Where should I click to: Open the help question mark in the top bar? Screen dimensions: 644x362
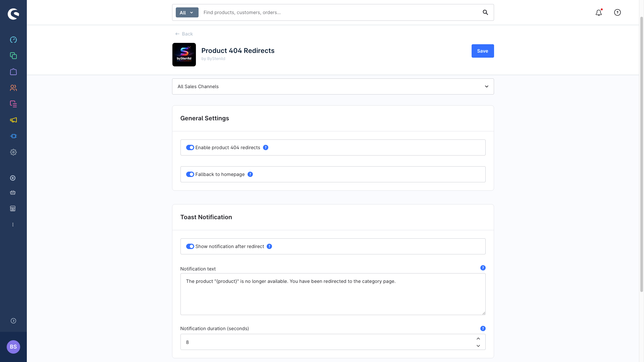pyautogui.click(x=618, y=12)
